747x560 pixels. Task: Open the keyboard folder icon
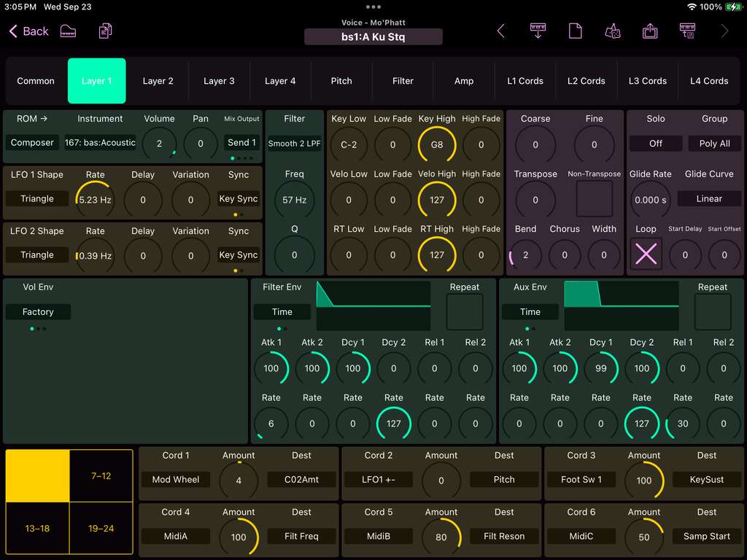[x=68, y=31]
